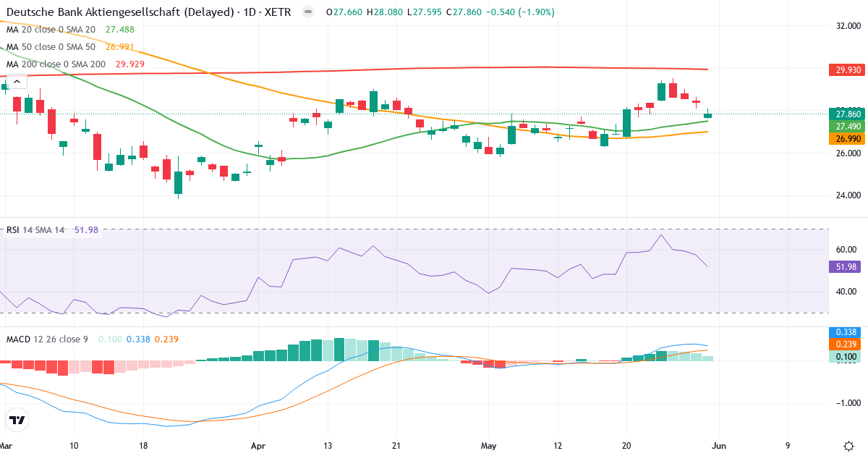Click the 60.00 RSI scale value
The image size is (868, 456).
point(848,250)
